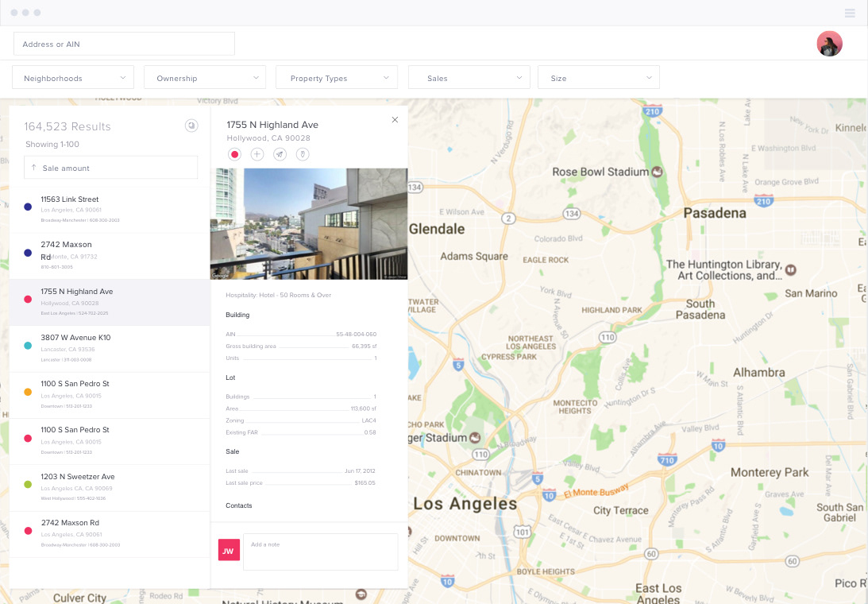Click the Adams Square label on the map

point(474,256)
